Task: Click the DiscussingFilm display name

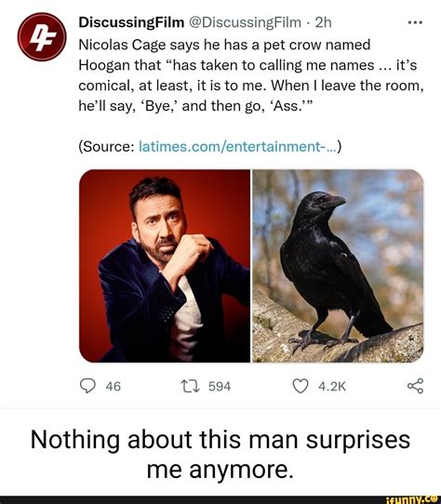Action: tap(131, 22)
